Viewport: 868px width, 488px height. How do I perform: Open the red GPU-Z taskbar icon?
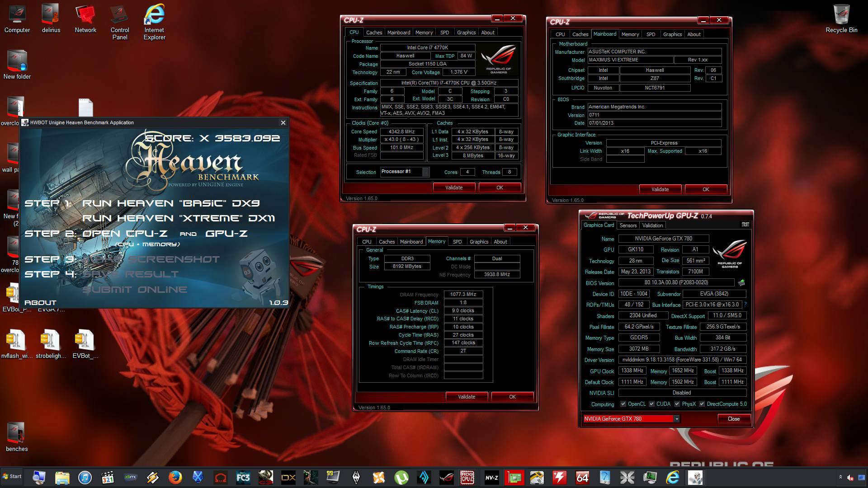point(514,478)
